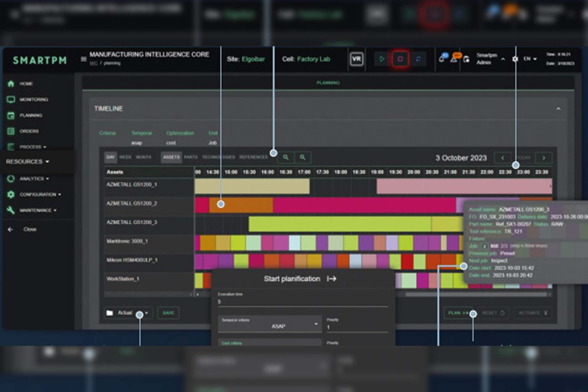Collapse the Timeline panel chevron

[558, 109]
